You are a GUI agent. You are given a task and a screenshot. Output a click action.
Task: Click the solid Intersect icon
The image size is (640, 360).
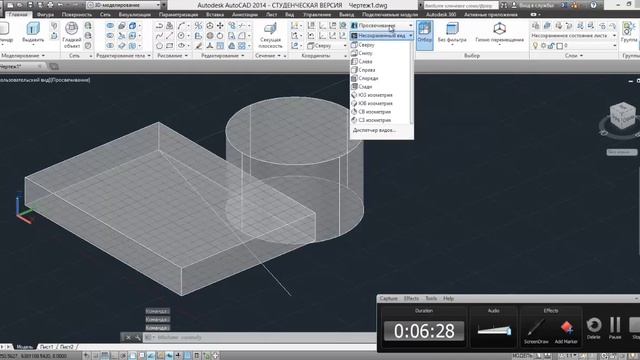point(110,46)
